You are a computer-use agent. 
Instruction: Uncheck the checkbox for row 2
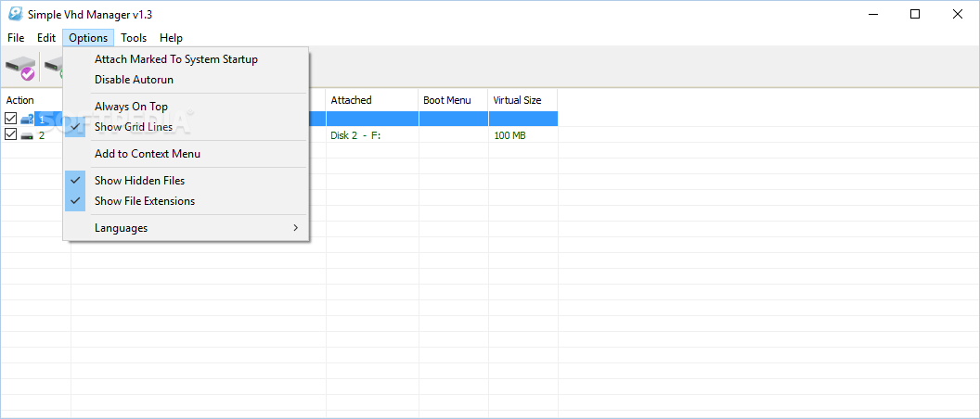(10, 135)
